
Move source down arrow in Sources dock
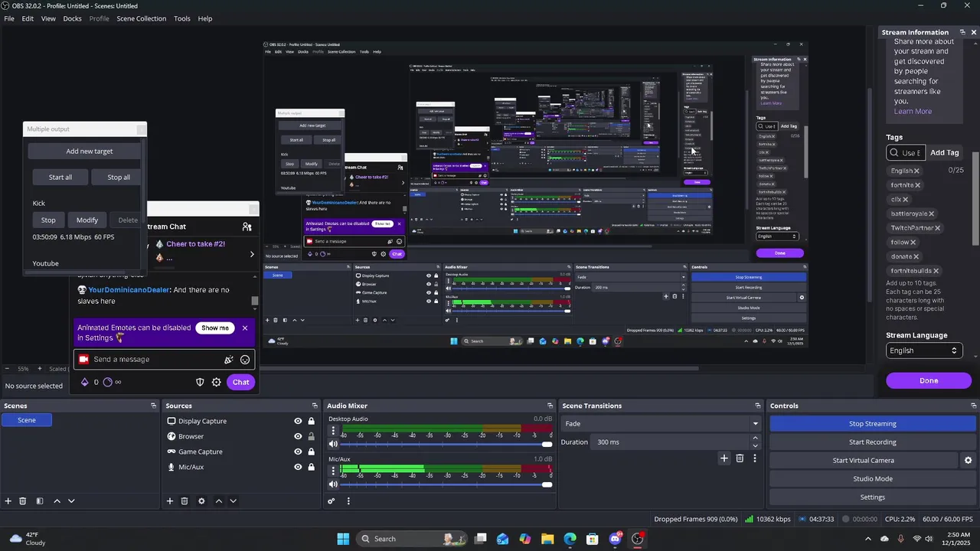click(233, 501)
